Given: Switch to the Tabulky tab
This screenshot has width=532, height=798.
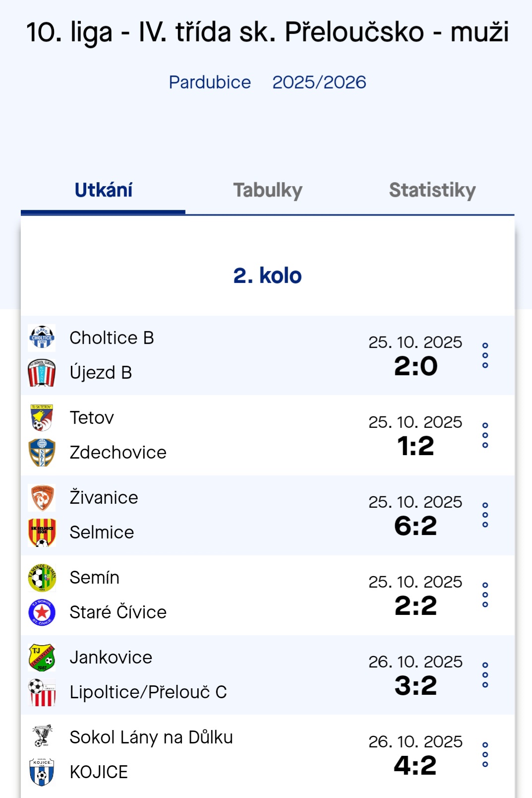Looking at the screenshot, I should 268,191.
